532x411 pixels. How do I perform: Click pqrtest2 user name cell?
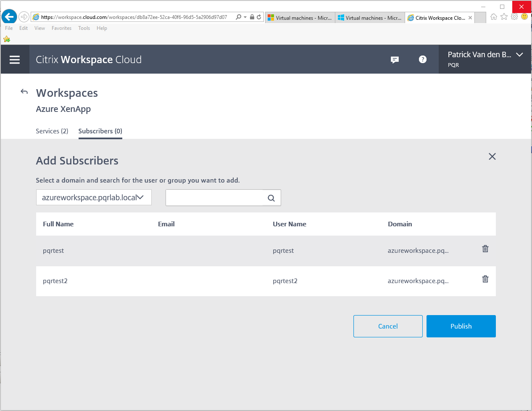click(x=285, y=281)
